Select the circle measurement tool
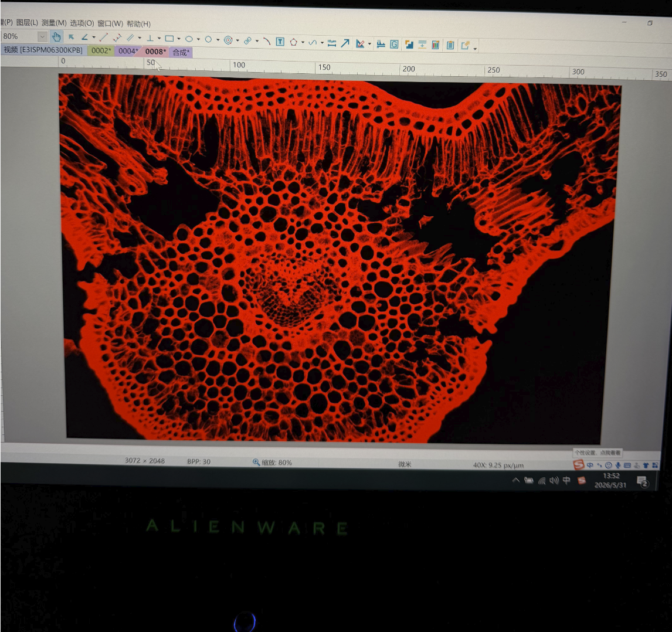 coord(208,39)
